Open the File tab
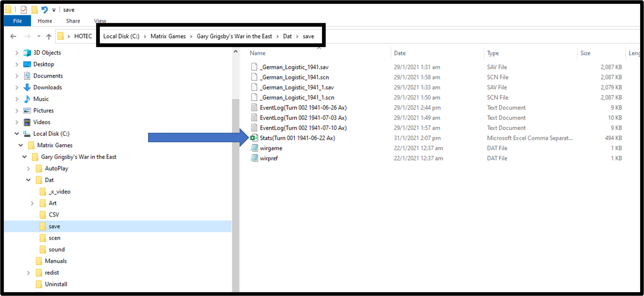The width and height of the screenshot is (644, 296). point(17,21)
